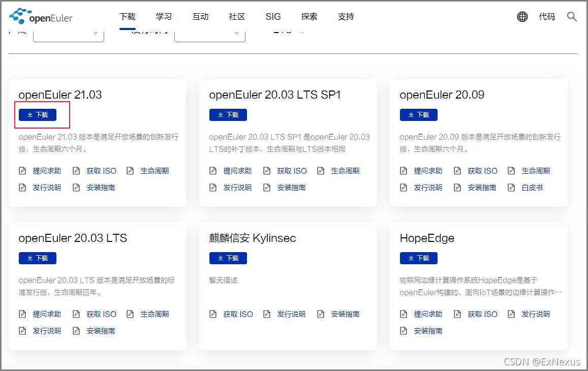The height and width of the screenshot is (371, 588).
Task: Download openEuler 20.09
Action: [x=418, y=115]
